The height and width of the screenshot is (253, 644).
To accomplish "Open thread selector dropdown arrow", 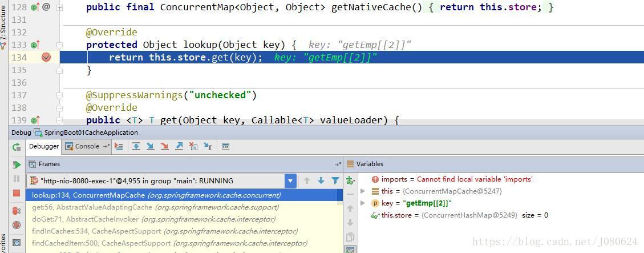I will pyautogui.click(x=290, y=181).
